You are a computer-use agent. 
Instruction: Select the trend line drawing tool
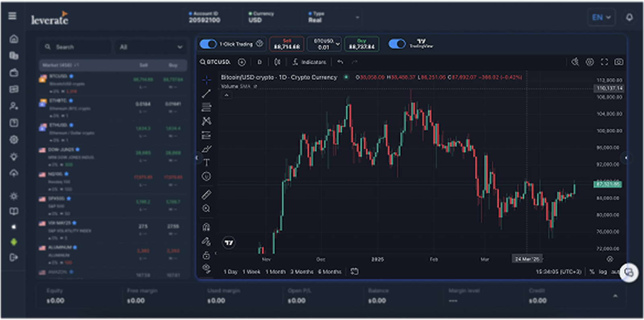click(x=206, y=94)
